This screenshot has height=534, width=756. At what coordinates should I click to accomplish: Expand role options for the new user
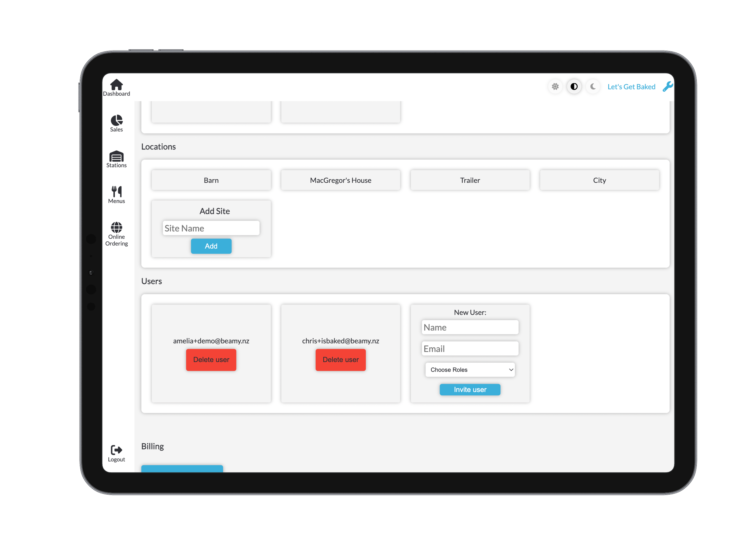(x=470, y=369)
